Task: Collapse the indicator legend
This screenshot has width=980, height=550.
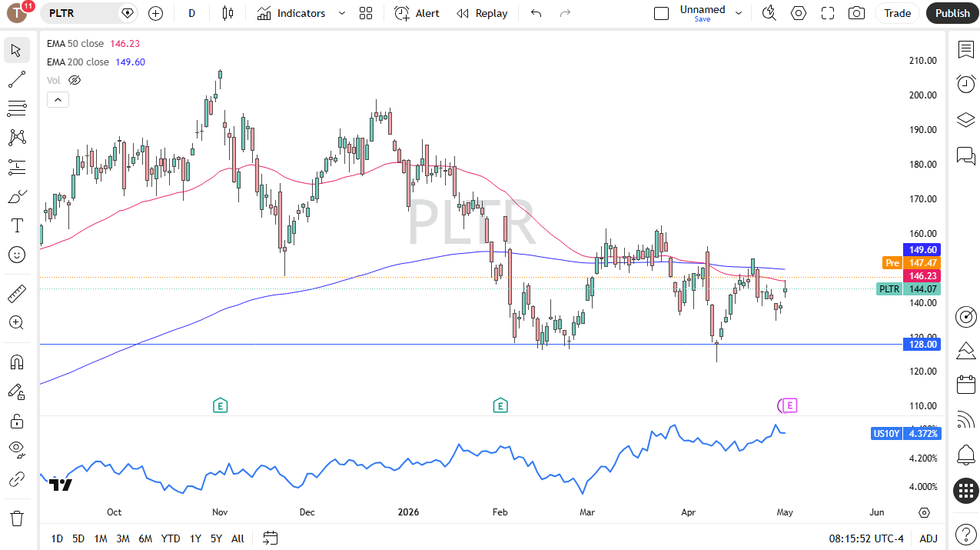Action: point(58,99)
